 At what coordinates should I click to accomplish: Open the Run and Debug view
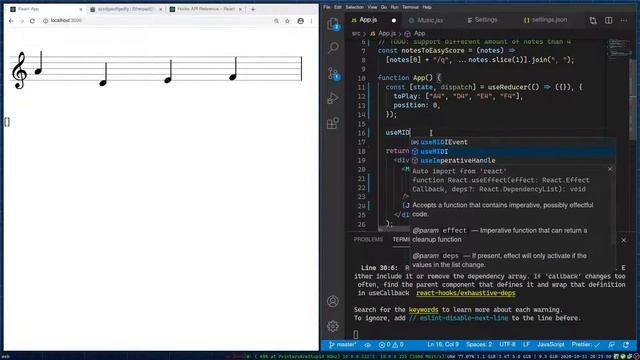(333, 98)
